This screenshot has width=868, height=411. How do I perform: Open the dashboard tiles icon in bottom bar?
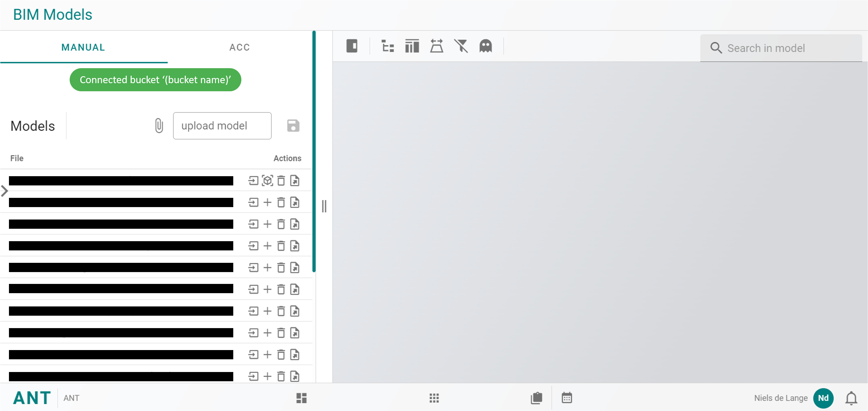tap(301, 398)
